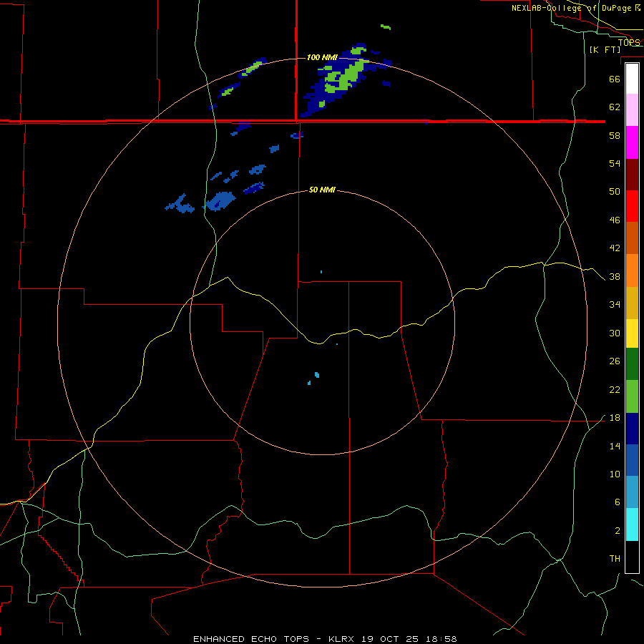The height and width of the screenshot is (644, 644).
Task: Click the magenta legend swatch
Action: (x=632, y=142)
